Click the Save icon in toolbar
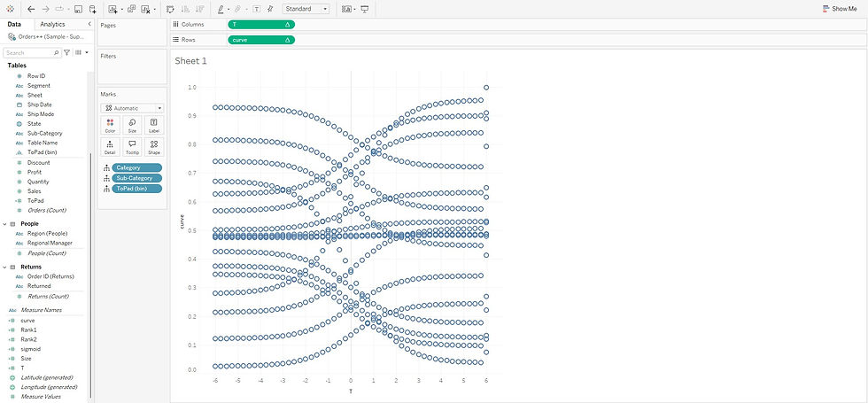Image resolution: width=868 pixels, height=403 pixels. click(x=78, y=9)
